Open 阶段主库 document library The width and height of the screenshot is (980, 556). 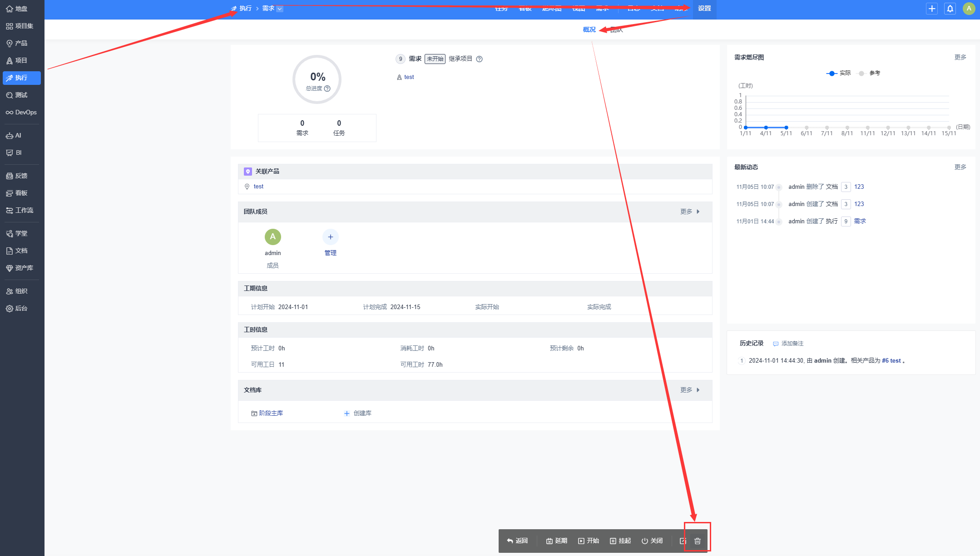click(x=267, y=413)
